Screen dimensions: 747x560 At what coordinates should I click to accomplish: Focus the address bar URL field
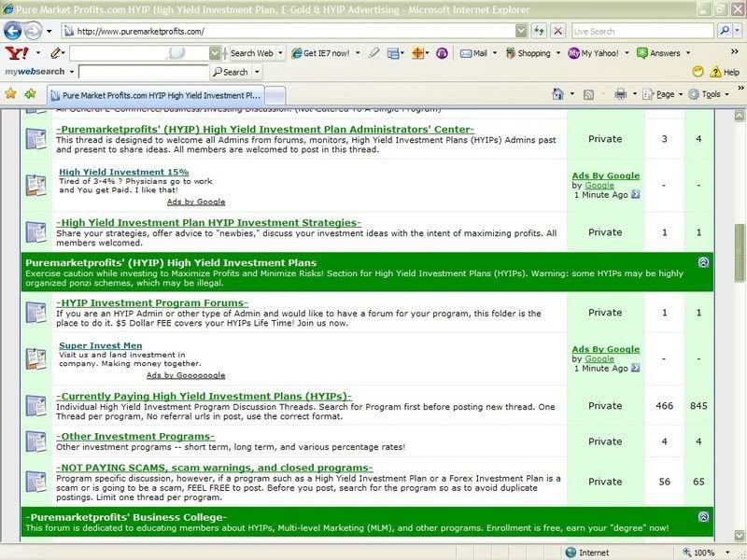289,32
